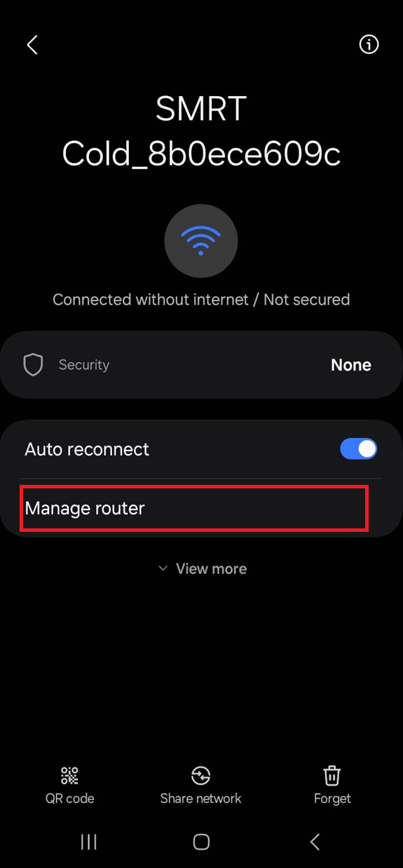Open the QR code icon
This screenshot has height=868, width=403.
[x=69, y=775]
